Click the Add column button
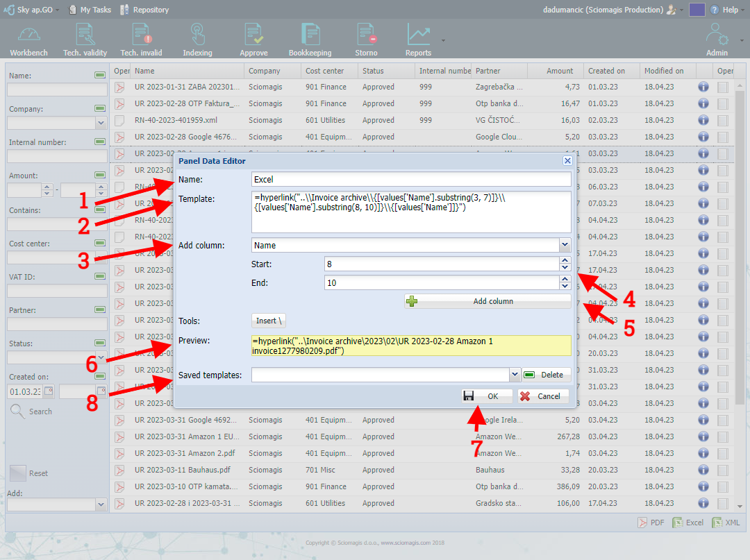750x560 pixels. pyautogui.click(x=488, y=301)
